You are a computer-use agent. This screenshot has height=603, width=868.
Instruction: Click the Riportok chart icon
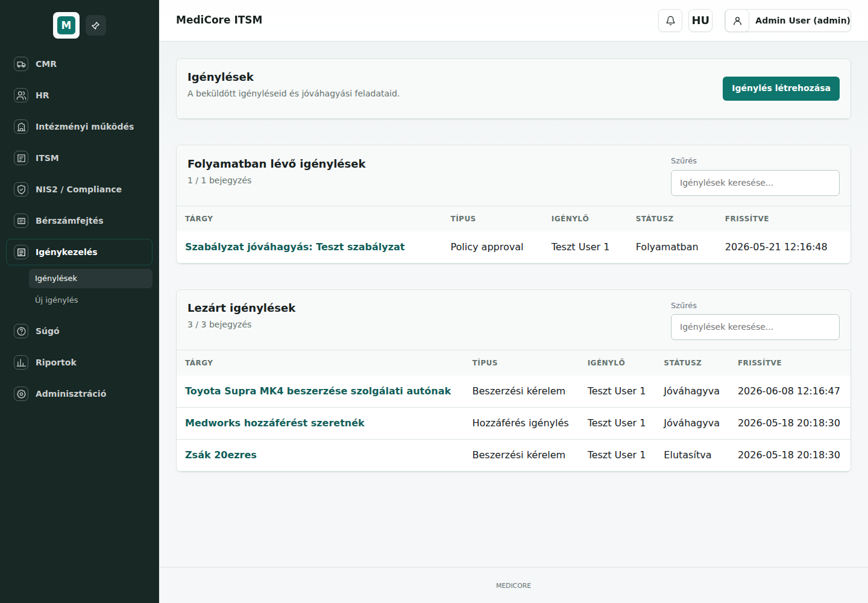[21, 362]
